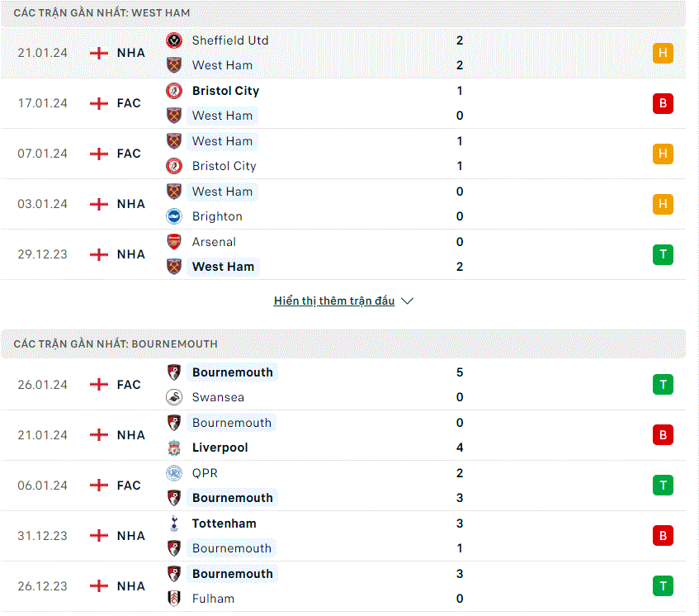Expand the 'Hiển thị thêm trận đấu' chevron arrow

[x=407, y=301]
